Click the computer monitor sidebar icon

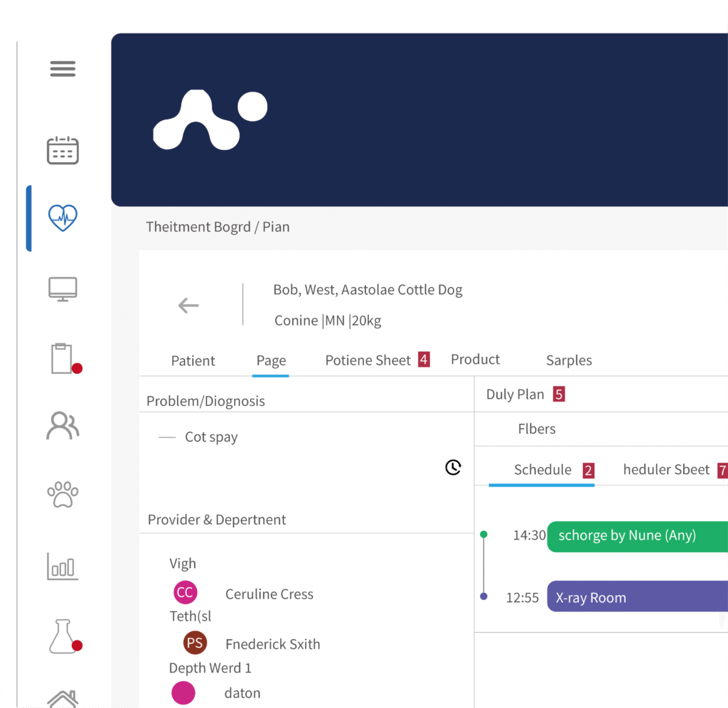pyautogui.click(x=63, y=289)
